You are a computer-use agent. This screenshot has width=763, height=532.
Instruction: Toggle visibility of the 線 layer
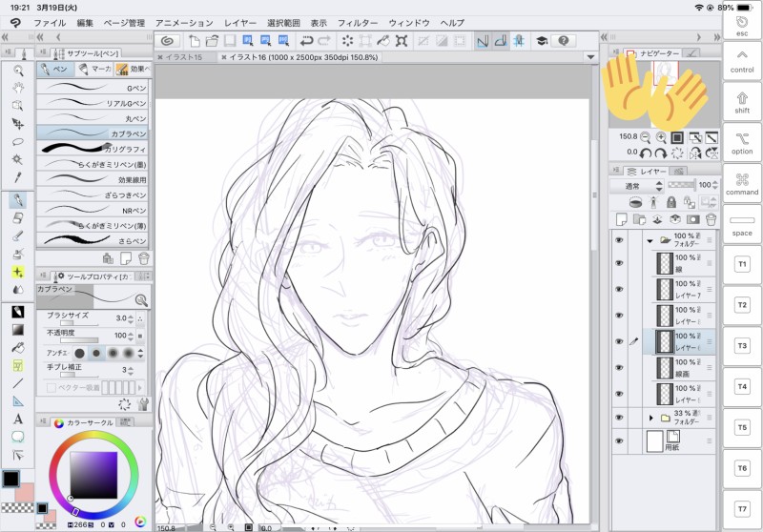[x=619, y=263]
